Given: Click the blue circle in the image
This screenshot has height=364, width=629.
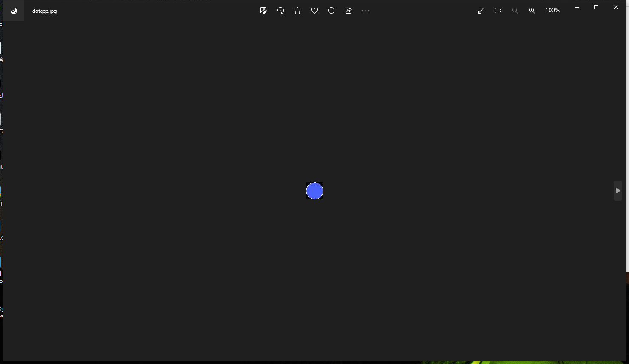Looking at the screenshot, I should point(314,191).
